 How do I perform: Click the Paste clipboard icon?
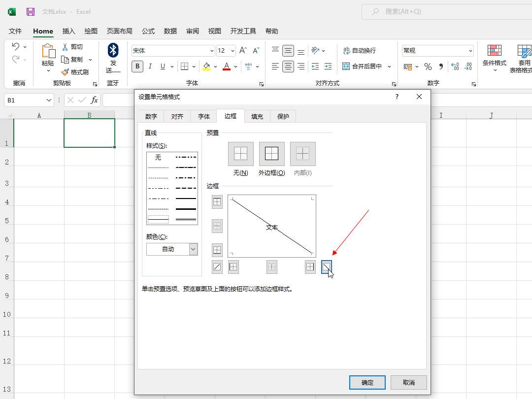48,51
